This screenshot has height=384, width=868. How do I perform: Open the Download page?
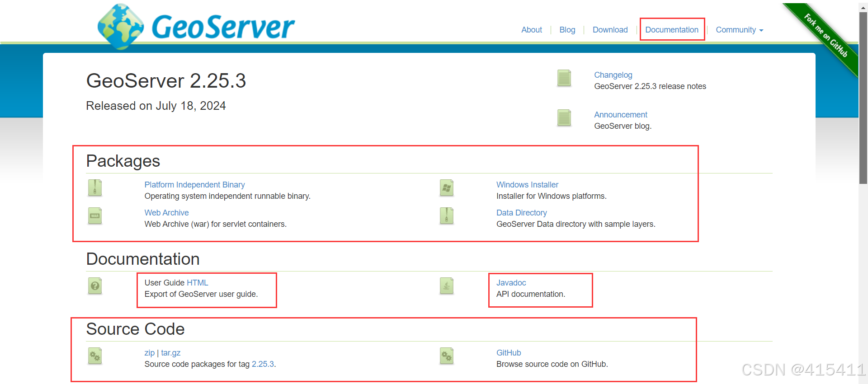coord(610,30)
